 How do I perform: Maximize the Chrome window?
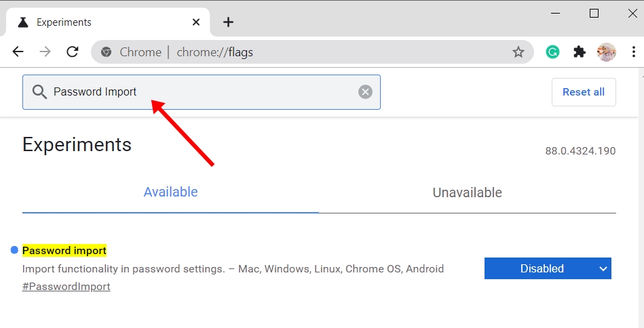(x=594, y=14)
